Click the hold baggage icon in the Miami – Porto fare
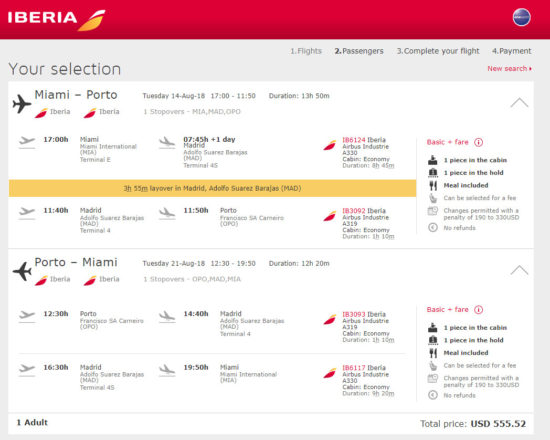The height and width of the screenshot is (440, 550). coord(433,173)
